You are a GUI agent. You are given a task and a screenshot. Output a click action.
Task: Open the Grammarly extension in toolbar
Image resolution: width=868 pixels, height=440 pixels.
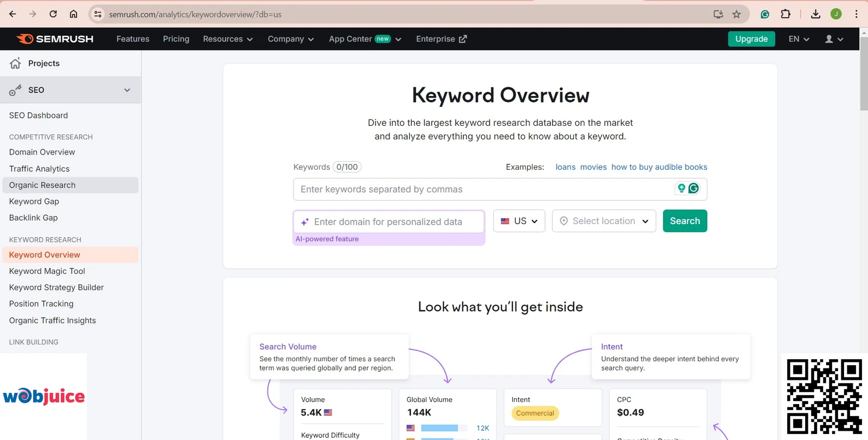click(765, 14)
